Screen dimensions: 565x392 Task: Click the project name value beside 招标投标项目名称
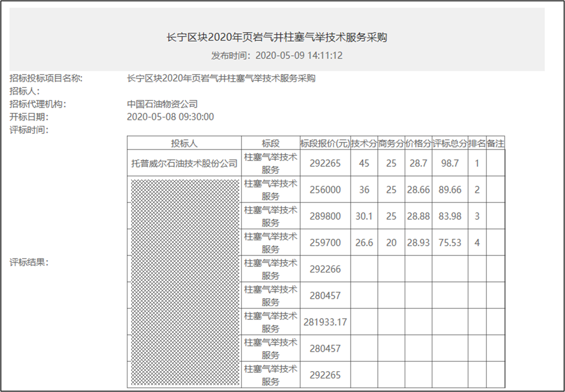pos(221,79)
